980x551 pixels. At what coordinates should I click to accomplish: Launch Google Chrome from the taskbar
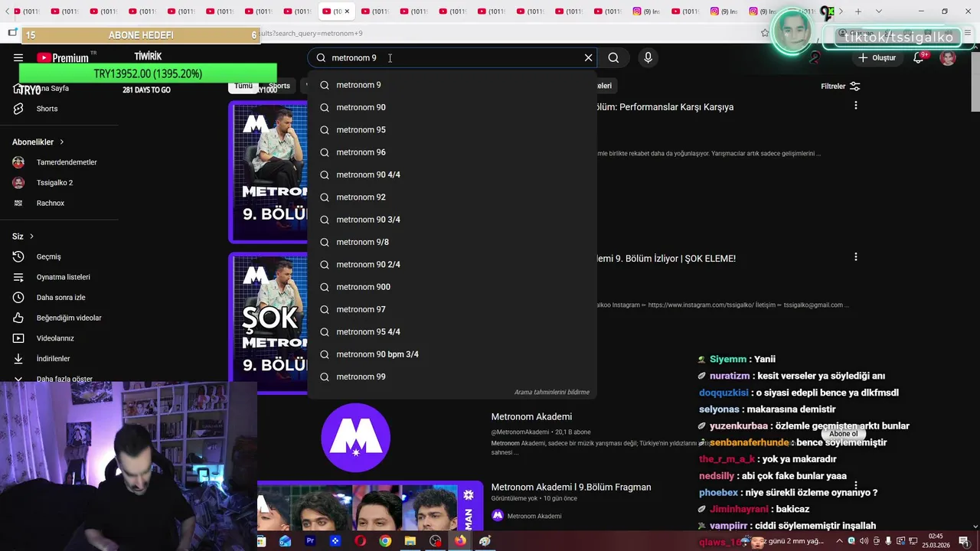(385, 541)
